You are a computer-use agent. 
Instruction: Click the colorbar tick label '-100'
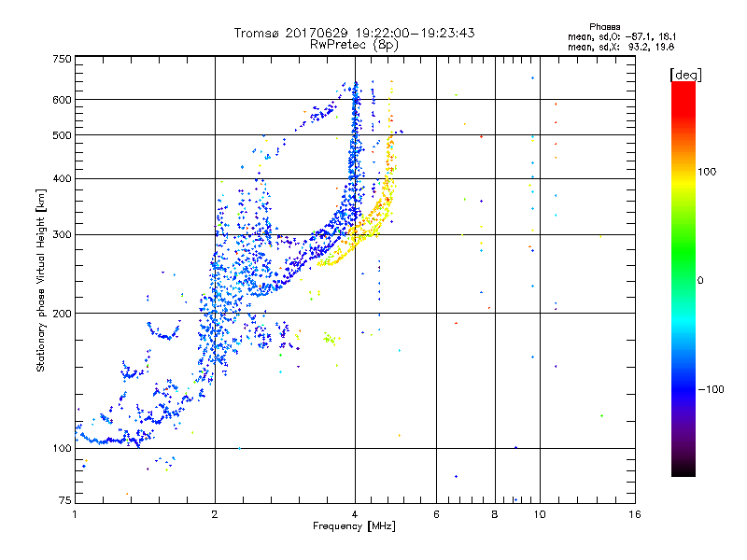point(711,389)
